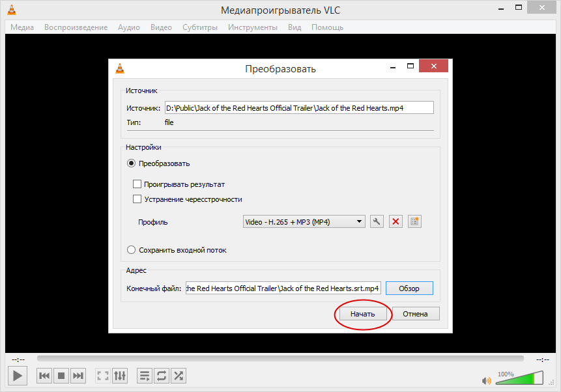
Task: Show the playlist icon
Action: click(x=145, y=376)
